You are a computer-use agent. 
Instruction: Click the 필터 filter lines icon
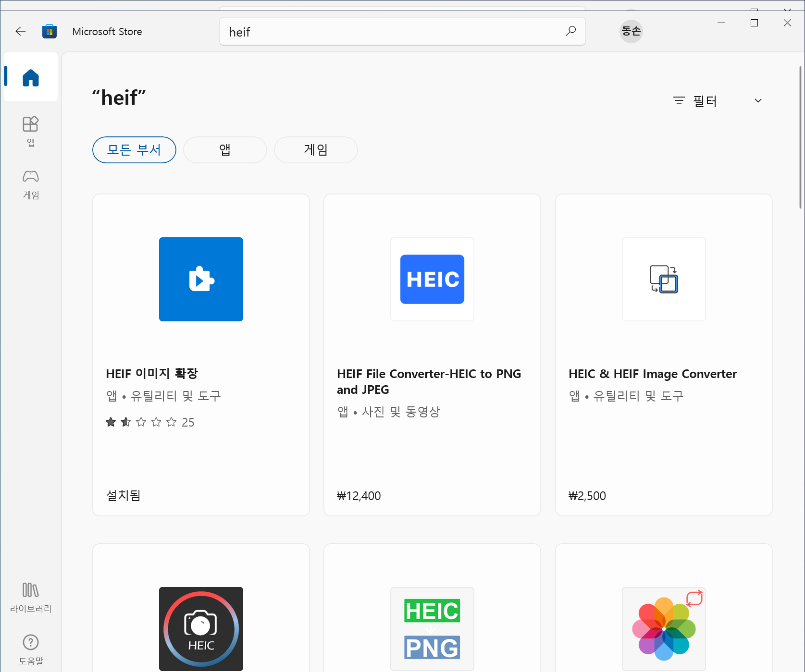tap(679, 101)
